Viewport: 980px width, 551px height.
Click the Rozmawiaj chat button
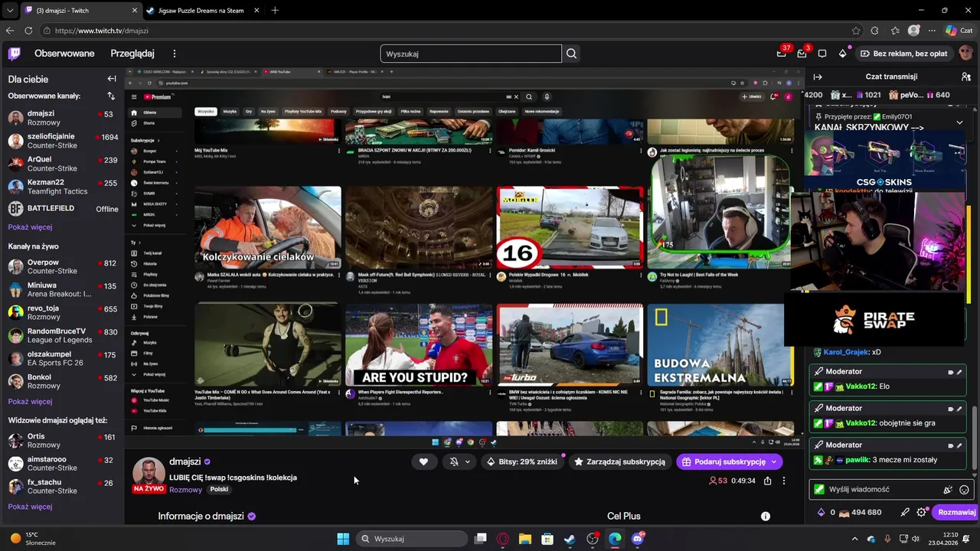tap(956, 513)
